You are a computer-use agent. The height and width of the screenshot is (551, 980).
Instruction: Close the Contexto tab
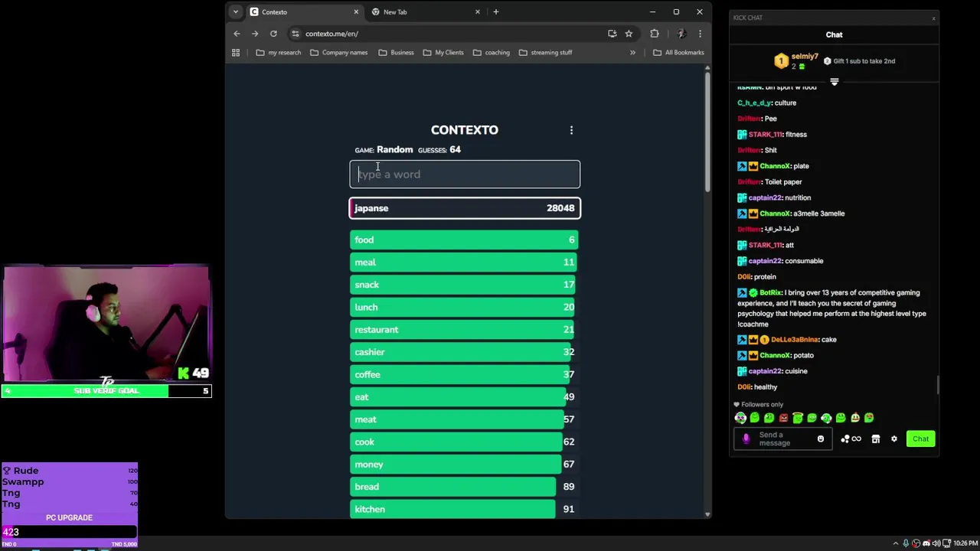coord(355,11)
